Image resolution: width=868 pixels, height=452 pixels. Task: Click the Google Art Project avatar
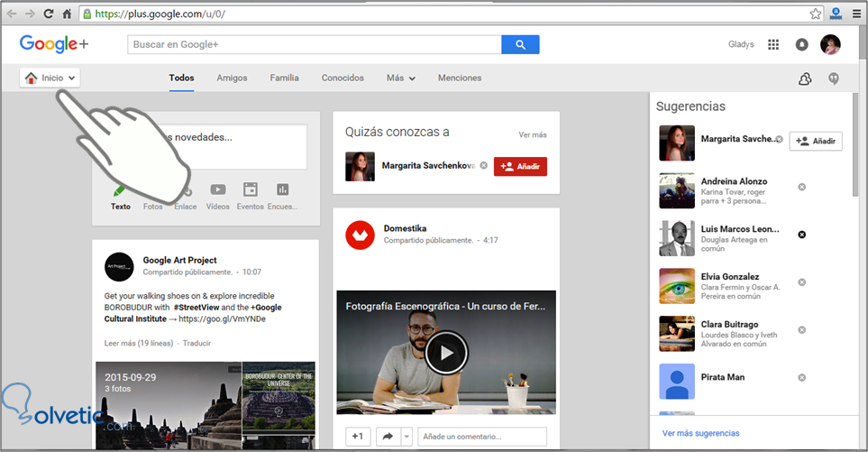(x=119, y=266)
